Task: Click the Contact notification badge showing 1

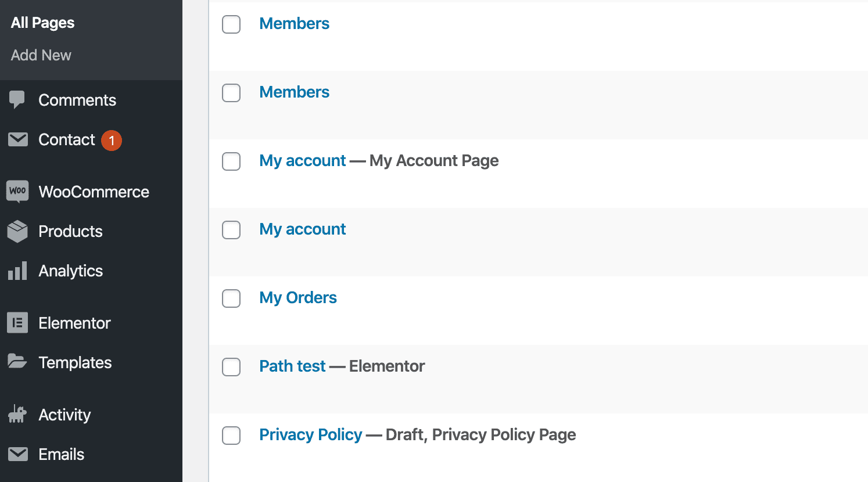Action: tap(112, 141)
